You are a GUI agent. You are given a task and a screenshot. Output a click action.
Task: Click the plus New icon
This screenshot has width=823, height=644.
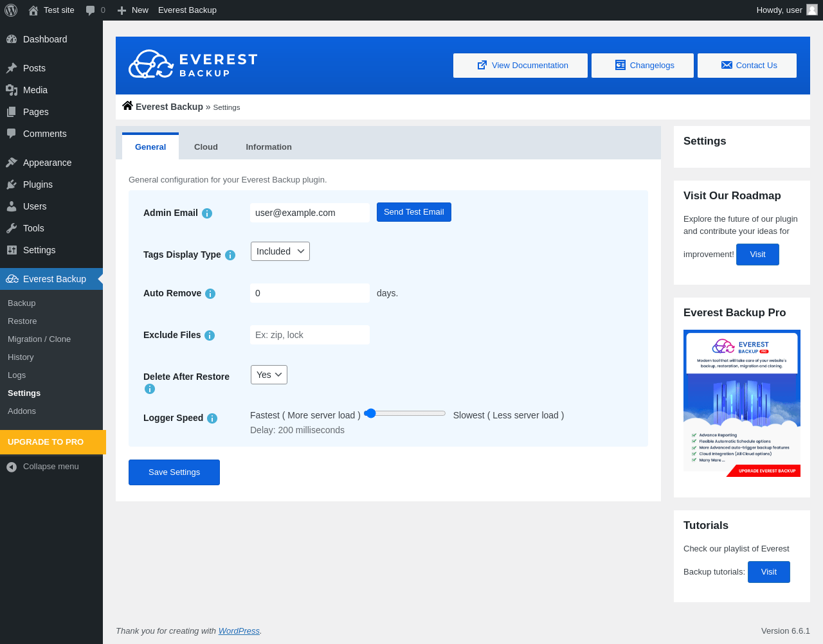122,10
